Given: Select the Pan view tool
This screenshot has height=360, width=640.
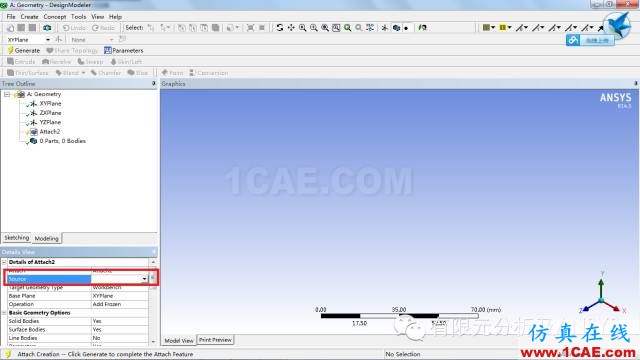Looking at the screenshot, I should [291, 28].
